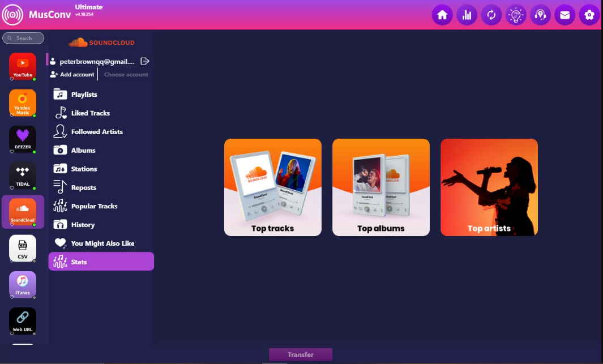Open the Home icon in header
Image resolution: width=603 pixels, height=364 pixels.
click(x=442, y=15)
